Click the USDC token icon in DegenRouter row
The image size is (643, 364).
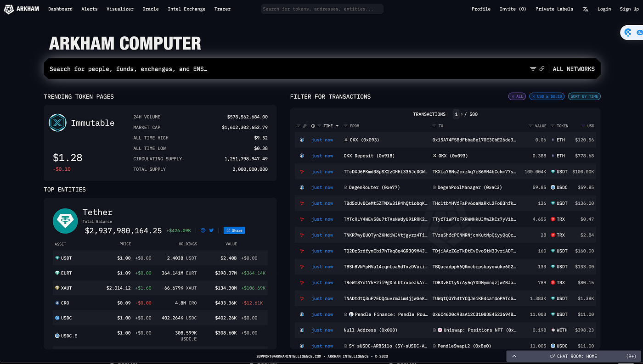pyautogui.click(x=553, y=187)
